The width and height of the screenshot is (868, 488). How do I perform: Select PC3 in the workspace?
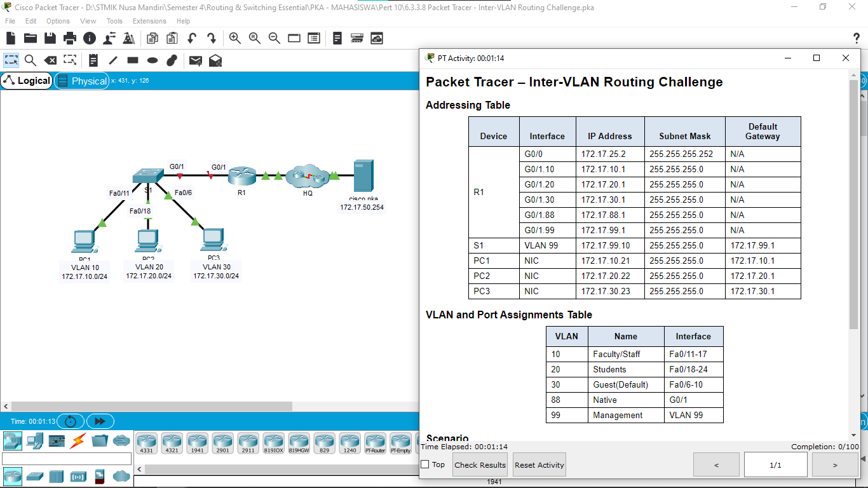213,241
